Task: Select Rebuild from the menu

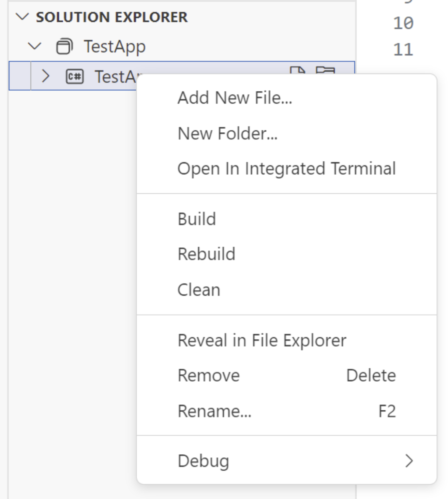Action: click(x=206, y=254)
